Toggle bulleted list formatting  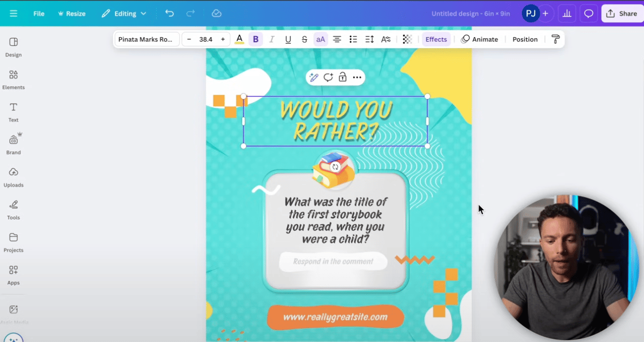coord(353,39)
